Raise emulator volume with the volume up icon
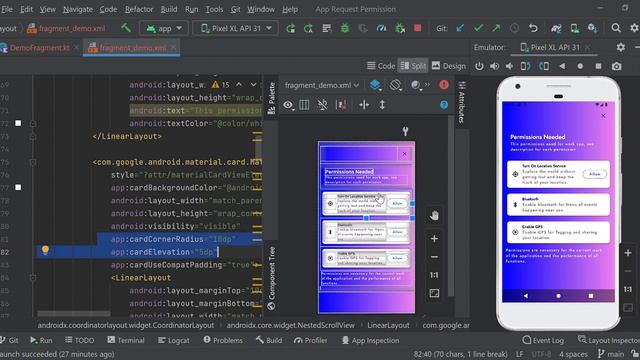This screenshot has width=640, height=360. pos(495,66)
